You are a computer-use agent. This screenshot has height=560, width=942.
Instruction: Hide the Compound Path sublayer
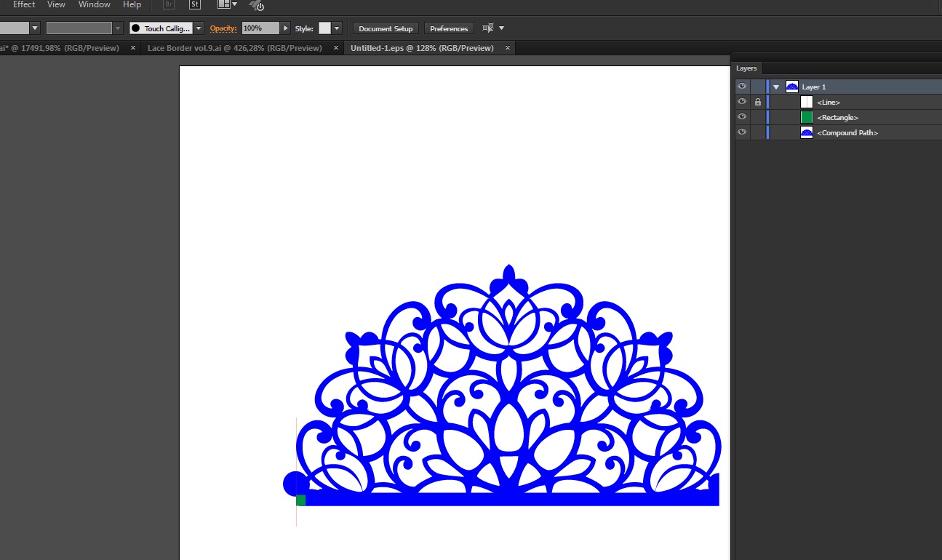[x=742, y=132]
